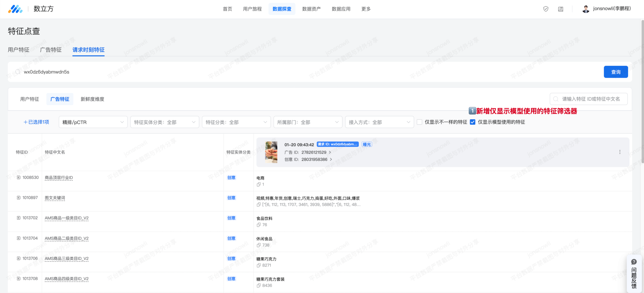Switch to 用户特征 sub-tab in results panel
This screenshot has width=644, height=293.
[30, 99]
